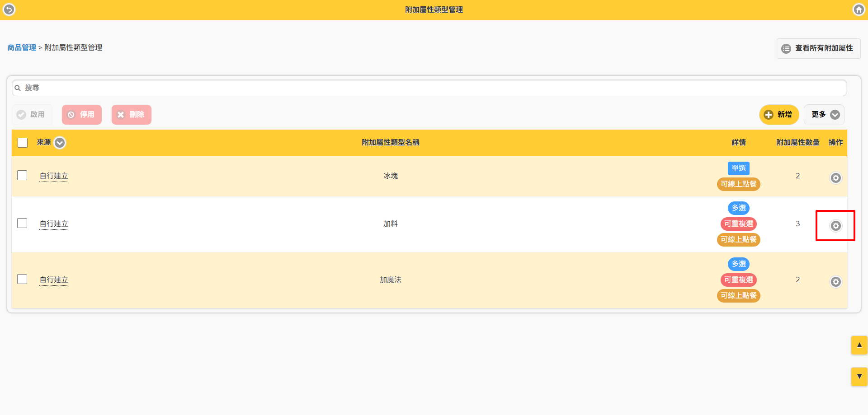Click the back arrow icon in header

click(9, 9)
